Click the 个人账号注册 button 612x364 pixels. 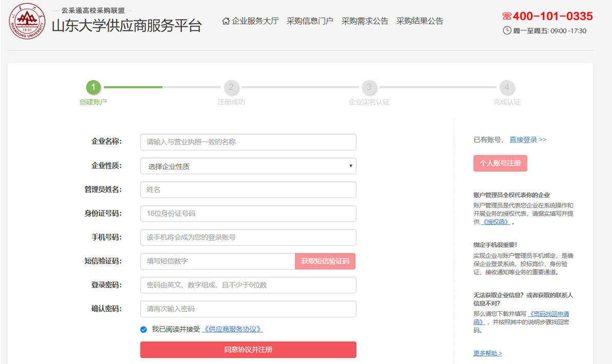tap(500, 163)
